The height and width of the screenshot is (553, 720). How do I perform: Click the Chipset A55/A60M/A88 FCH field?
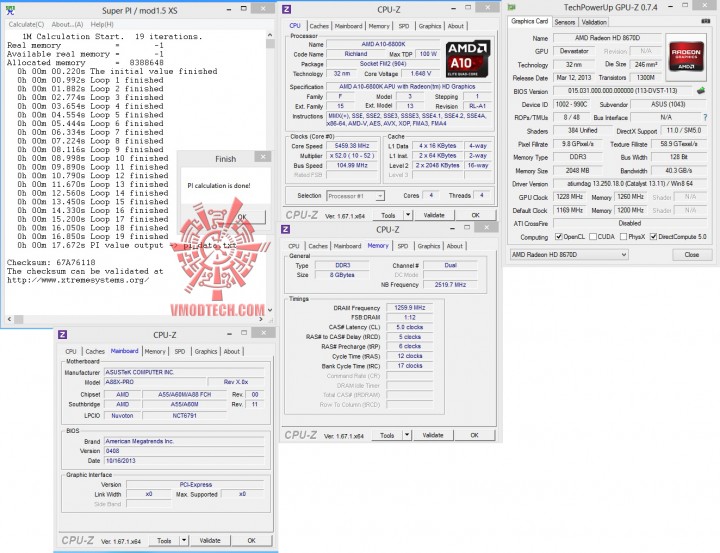click(184, 395)
